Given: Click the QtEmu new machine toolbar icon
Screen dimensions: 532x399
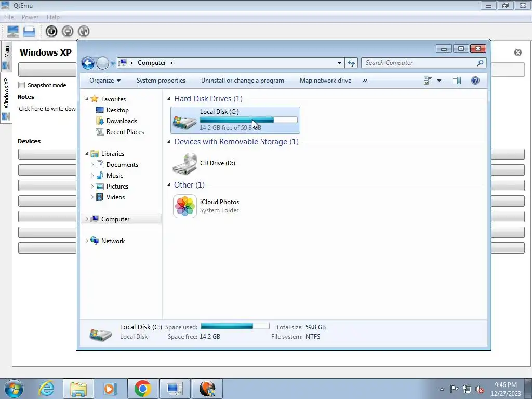Looking at the screenshot, I should (13, 32).
